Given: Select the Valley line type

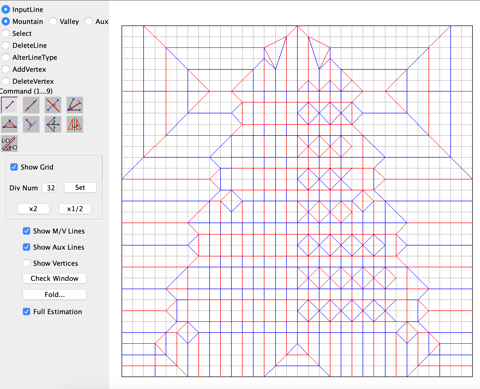Looking at the screenshot, I should pyautogui.click(x=53, y=21).
